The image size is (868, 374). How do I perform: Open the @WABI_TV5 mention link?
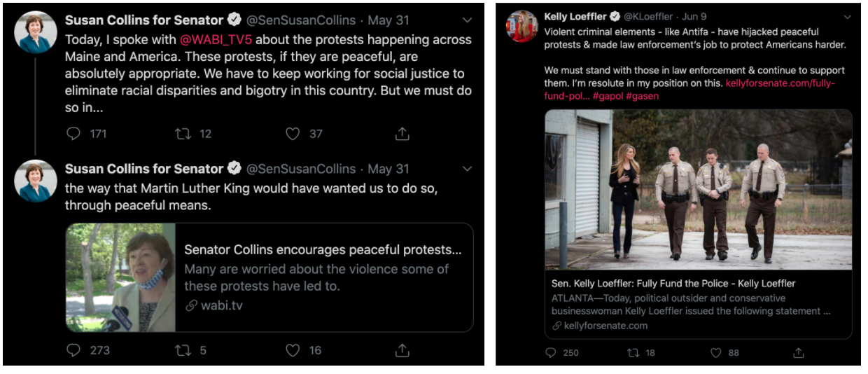click(x=216, y=40)
